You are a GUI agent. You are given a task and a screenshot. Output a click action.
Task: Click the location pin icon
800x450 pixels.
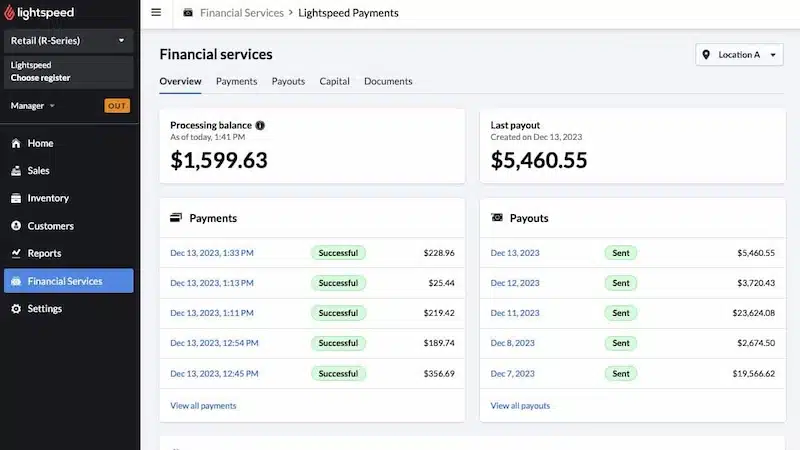click(706, 55)
